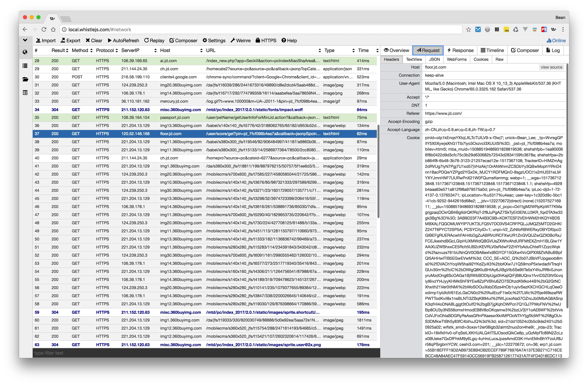588x385 pixels.
Task: Click the Import toolbar button
Action: point(46,41)
